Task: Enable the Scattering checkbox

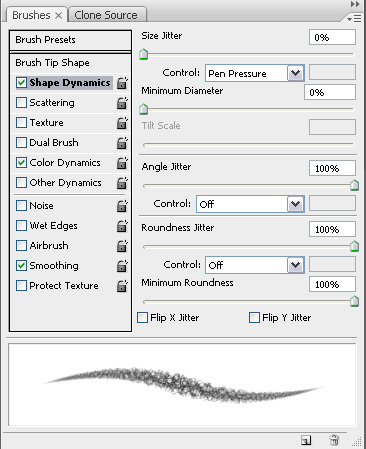Action: (x=21, y=103)
